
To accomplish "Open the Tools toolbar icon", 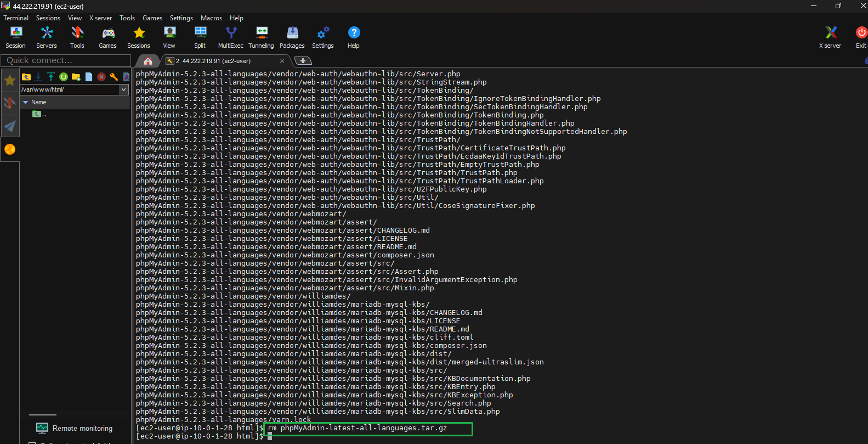I will click(77, 37).
